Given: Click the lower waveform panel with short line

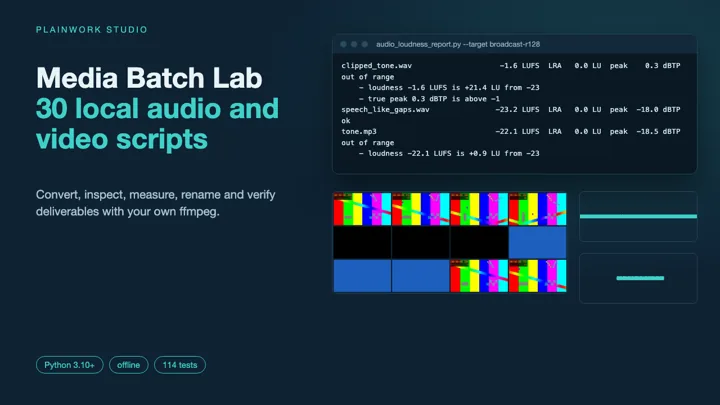Looking at the screenshot, I should click(638, 278).
